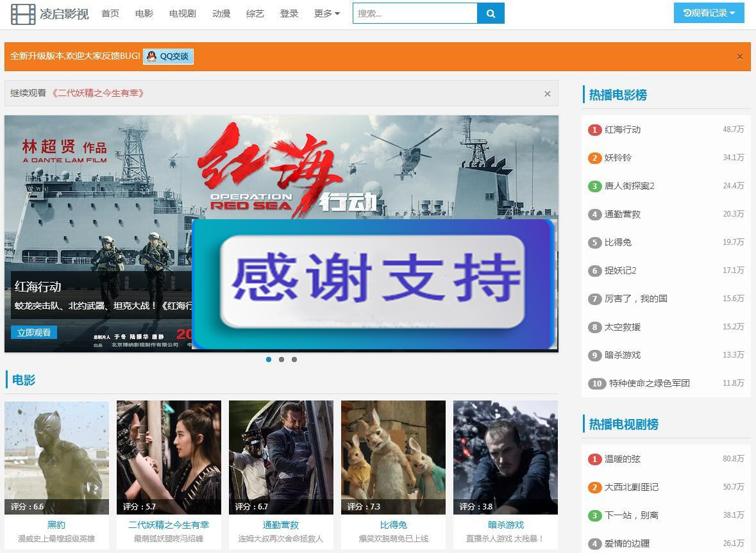Open 唐人街探案2 in ranking list
The width and height of the screenshot is (756, 553).
point(629,186)
